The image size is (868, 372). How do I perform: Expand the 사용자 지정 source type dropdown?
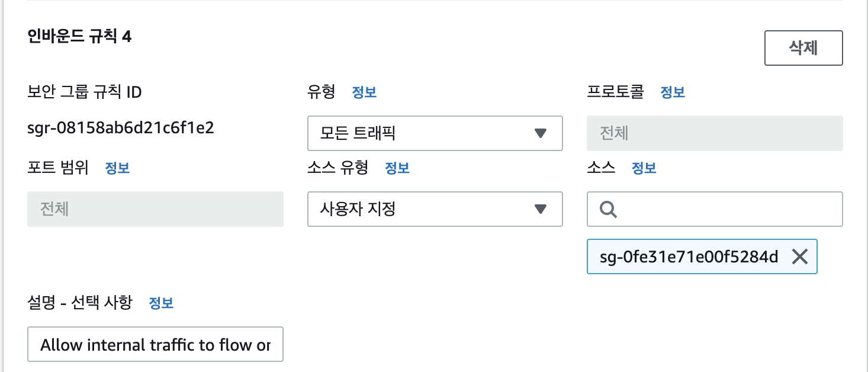pos(435,209)
